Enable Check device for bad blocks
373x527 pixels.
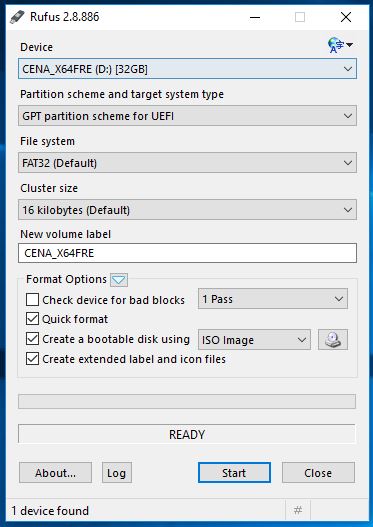[x=32, y=299]
